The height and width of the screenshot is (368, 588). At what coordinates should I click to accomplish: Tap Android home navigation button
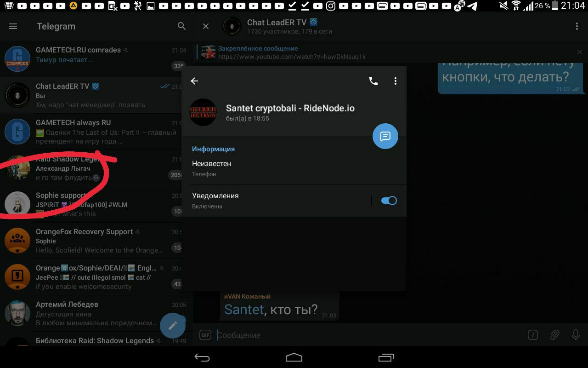294,357
